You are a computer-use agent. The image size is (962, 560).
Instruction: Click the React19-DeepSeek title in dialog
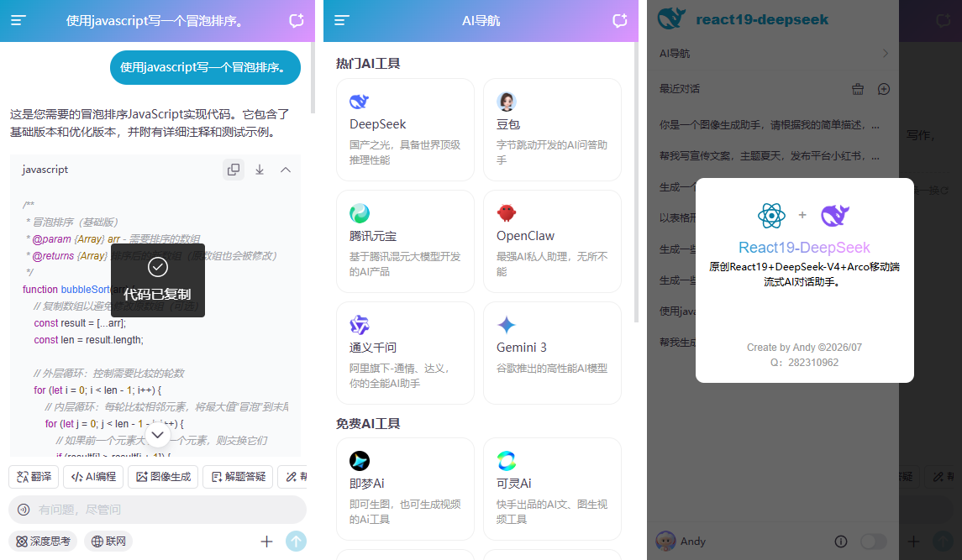[804, 247]
